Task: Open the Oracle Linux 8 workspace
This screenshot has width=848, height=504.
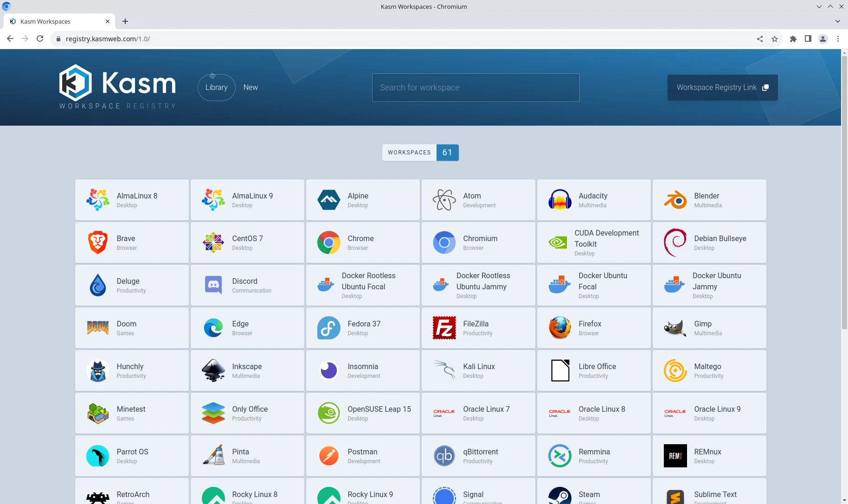Action: point(593,413)
